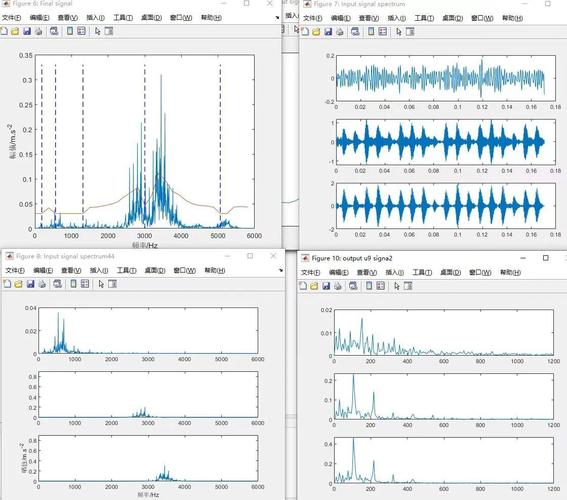The width and height of the screenshot is (567, 500).
Task: Enable Edit Plot arrow in Figure 10
Action: point(397,286)
